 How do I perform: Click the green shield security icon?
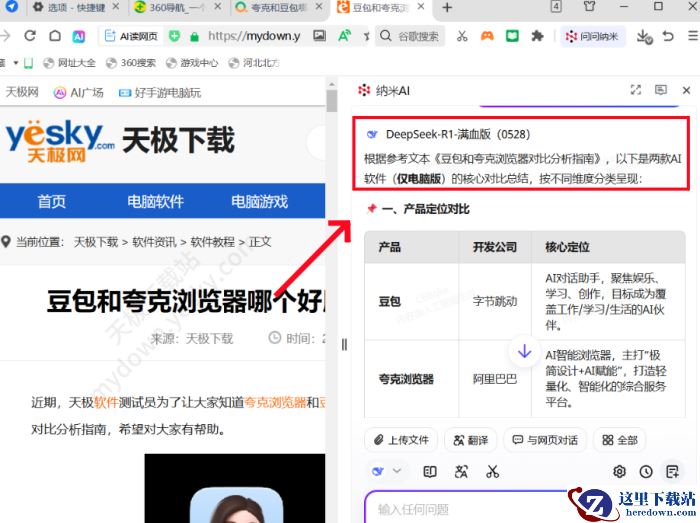(174, 36)
